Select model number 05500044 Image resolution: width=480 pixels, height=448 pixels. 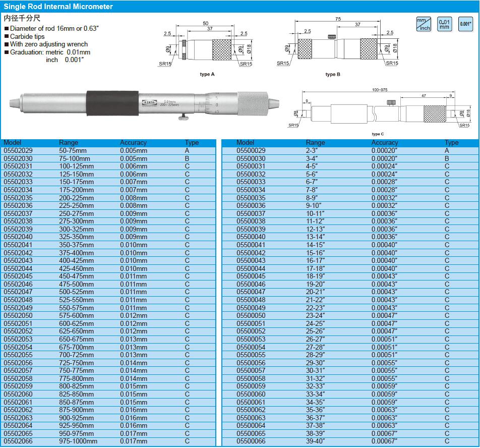(x=251, y=268)
